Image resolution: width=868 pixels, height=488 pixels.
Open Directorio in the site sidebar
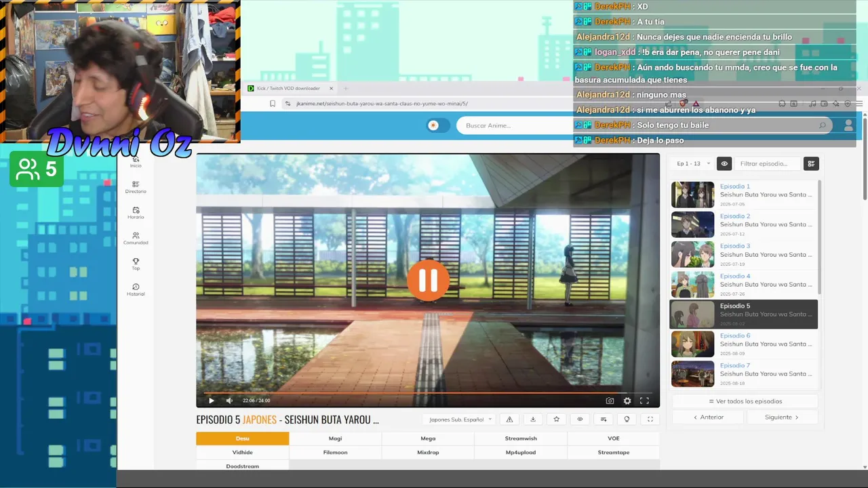pyautogui.click(x=136, y=187)
